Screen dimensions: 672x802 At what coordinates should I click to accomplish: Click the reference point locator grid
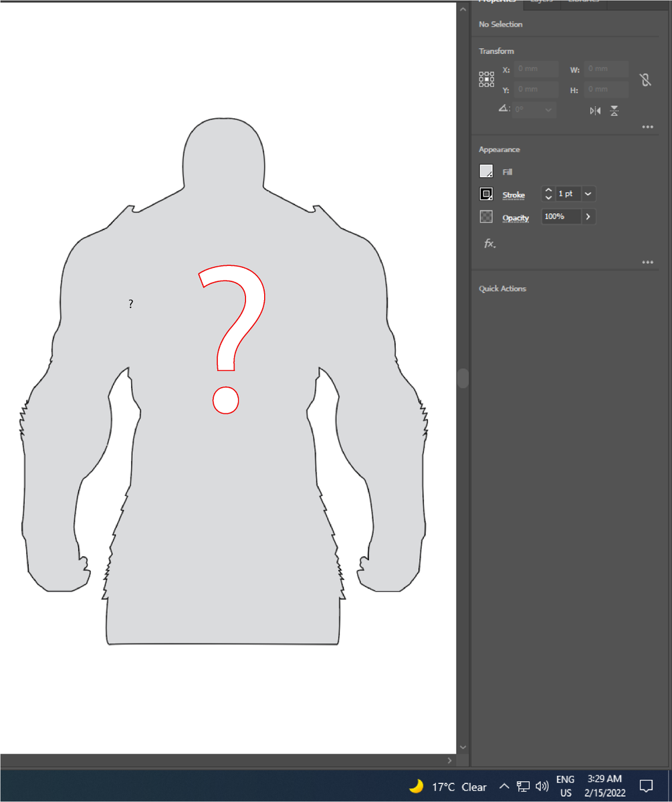click(x=486, y=80)
